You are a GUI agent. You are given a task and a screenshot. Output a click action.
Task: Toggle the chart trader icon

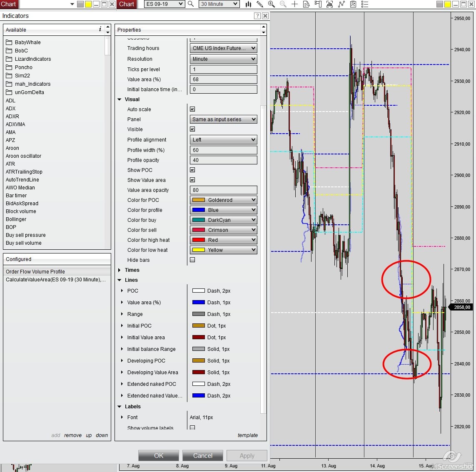pyautogui.click(x=318, y=4)
